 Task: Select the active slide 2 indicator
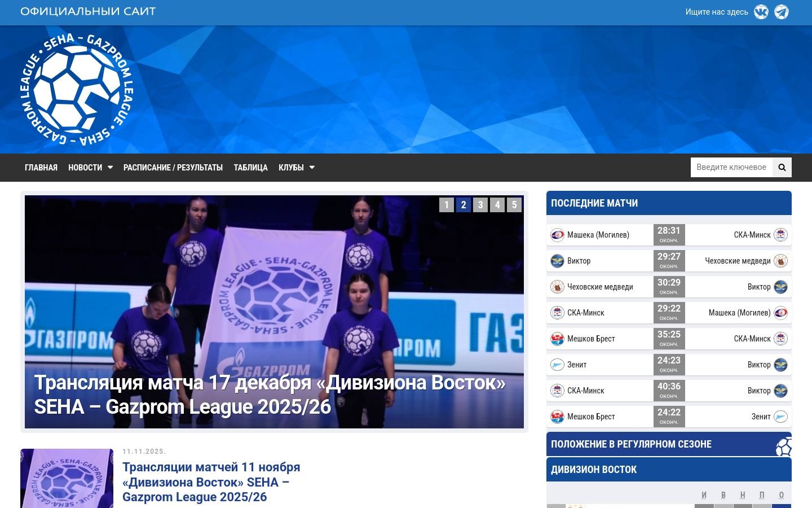(464, 205)
